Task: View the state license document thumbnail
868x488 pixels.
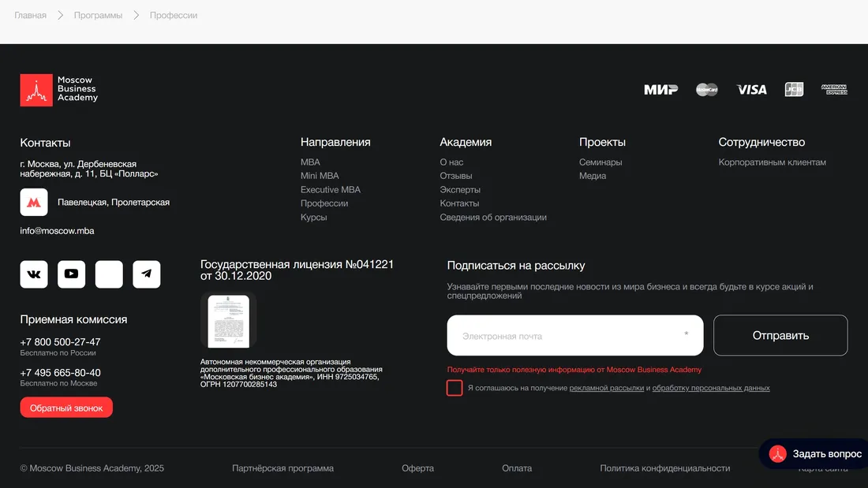Action: pos(228,319)
